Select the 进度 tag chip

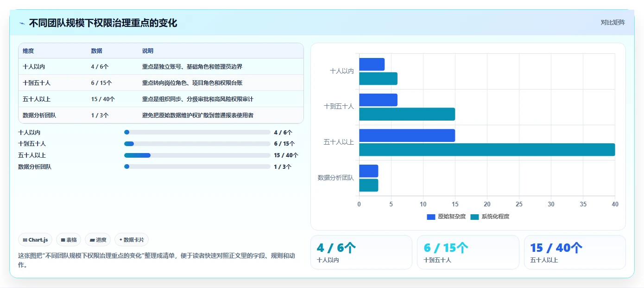(x=98, y=240)
